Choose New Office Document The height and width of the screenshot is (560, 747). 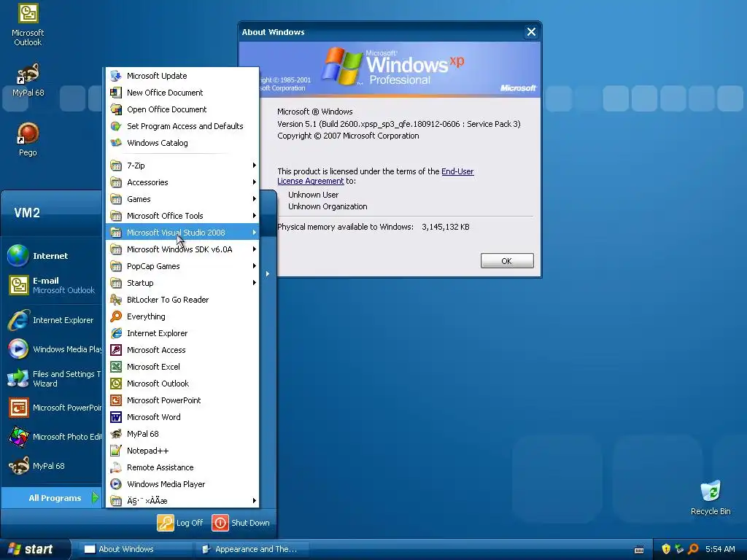tap(182, 93)
